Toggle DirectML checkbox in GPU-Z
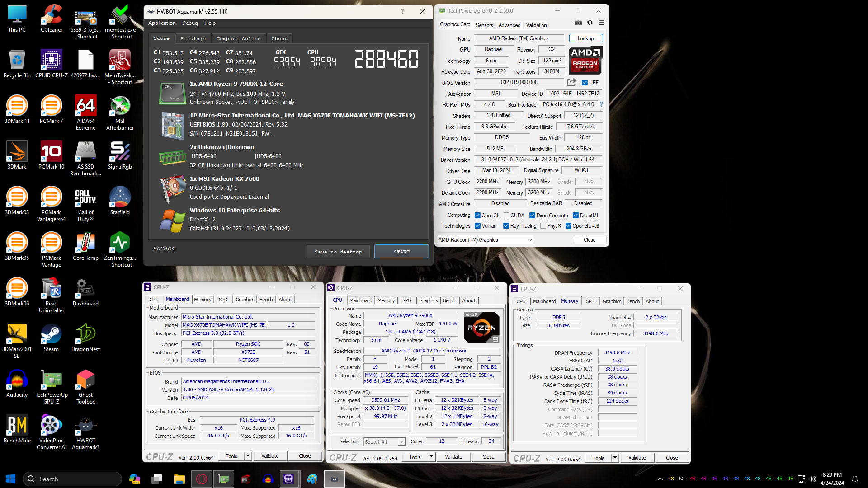Viewport: 868px width, 488px height. click(x=576, y=216)
